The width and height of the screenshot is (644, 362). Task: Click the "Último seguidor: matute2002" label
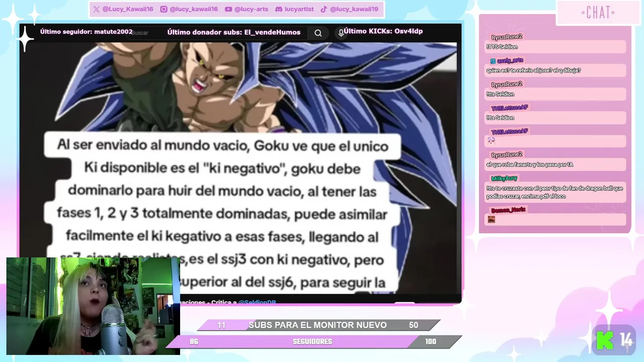87,31
